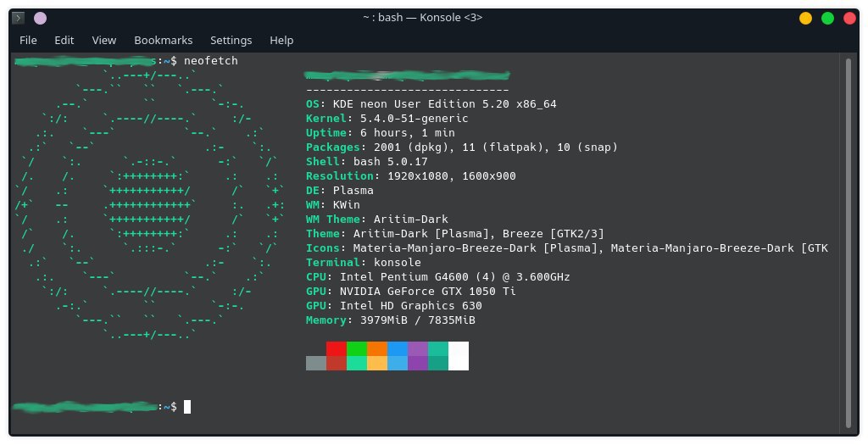Open the File menu

(x=28, y=41)
